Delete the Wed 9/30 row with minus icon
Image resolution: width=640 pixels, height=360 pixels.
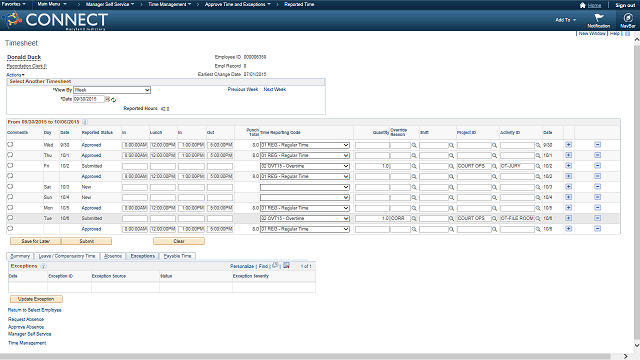(x=598, y=144)
